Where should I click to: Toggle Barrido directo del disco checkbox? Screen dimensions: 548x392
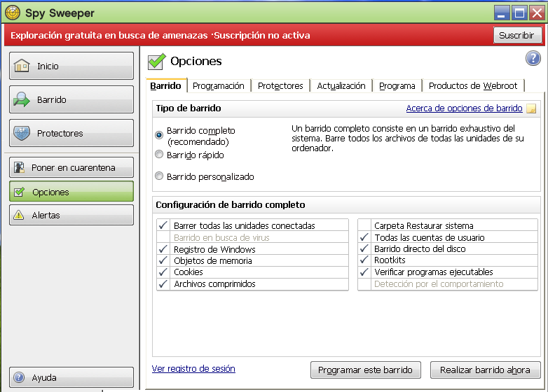(x=364, y=249)
